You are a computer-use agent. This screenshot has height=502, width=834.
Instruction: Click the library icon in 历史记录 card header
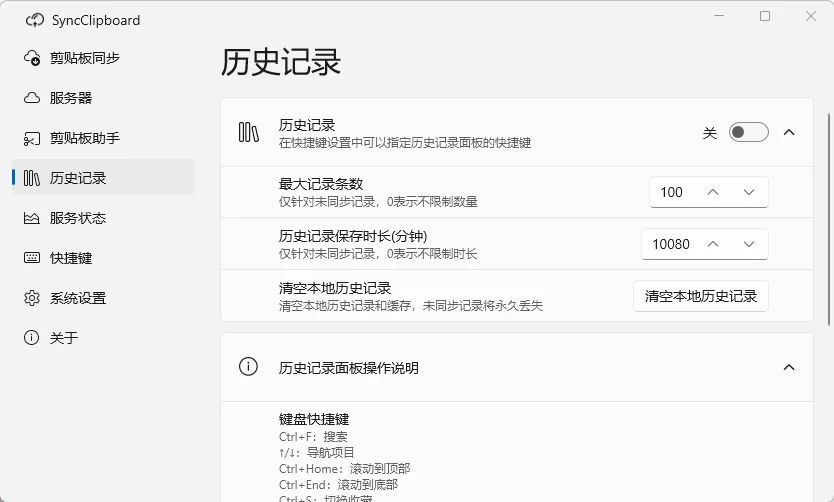248,132
